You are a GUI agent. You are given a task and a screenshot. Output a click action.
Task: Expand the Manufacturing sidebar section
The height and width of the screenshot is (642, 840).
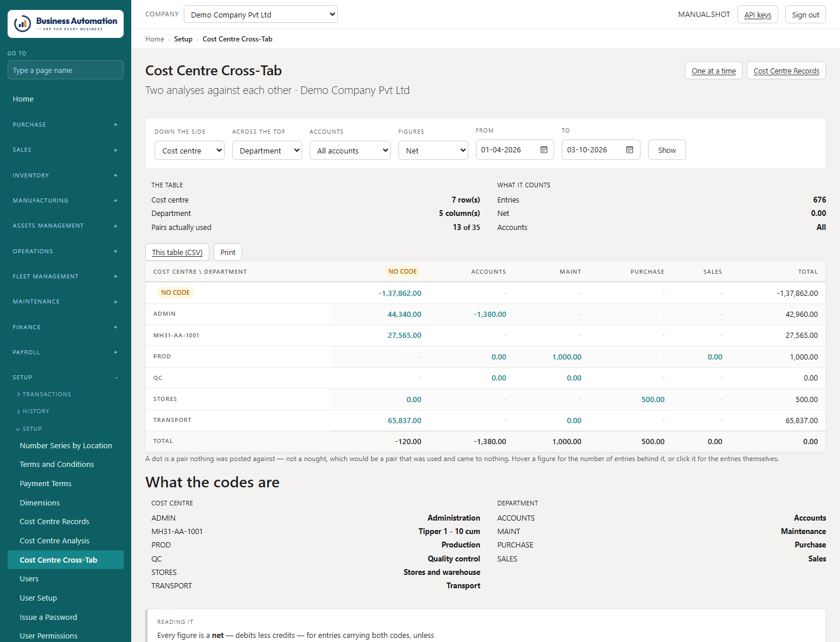(65, 200)
